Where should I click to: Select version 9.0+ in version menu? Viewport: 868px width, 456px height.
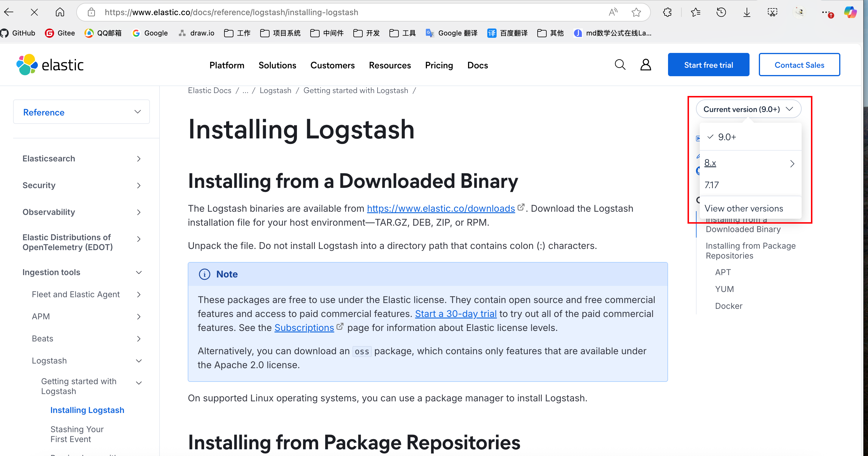[750, 137]
